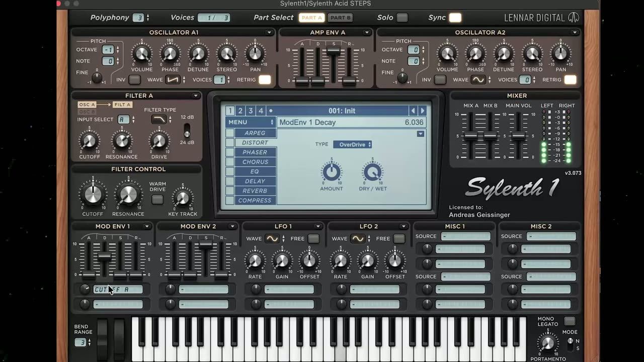Open the LFO 2 dropdown arrow

(404, 226)
